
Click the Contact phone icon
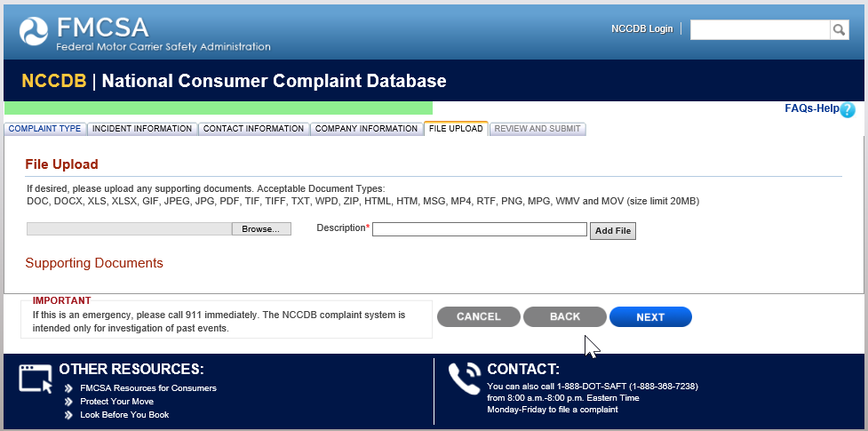465,379
